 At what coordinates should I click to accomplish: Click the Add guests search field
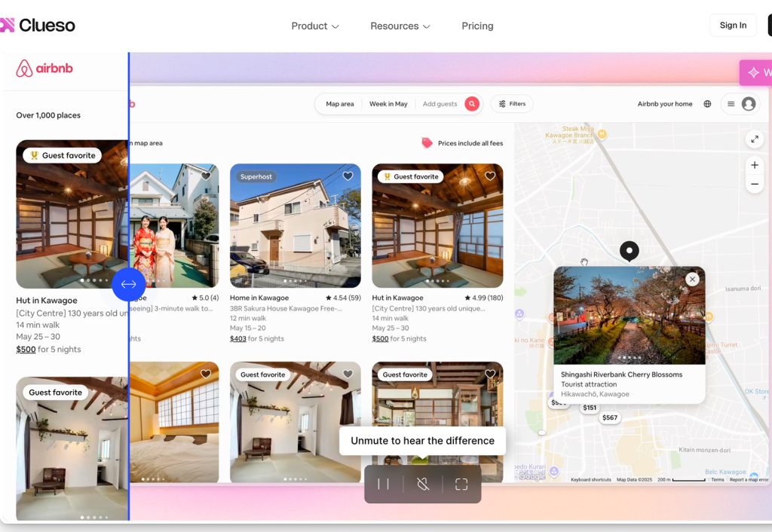click(x=440, y=104)
